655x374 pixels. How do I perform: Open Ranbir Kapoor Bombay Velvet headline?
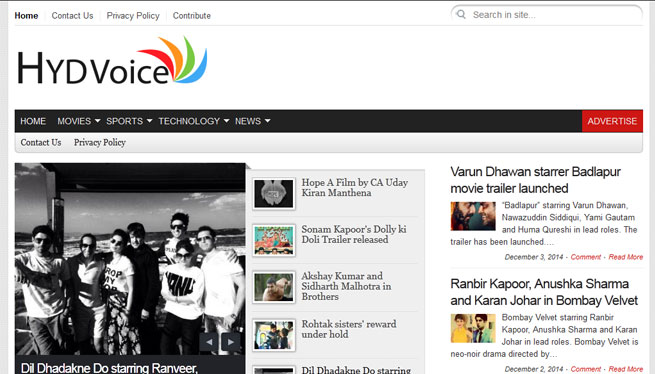[544, 292]
